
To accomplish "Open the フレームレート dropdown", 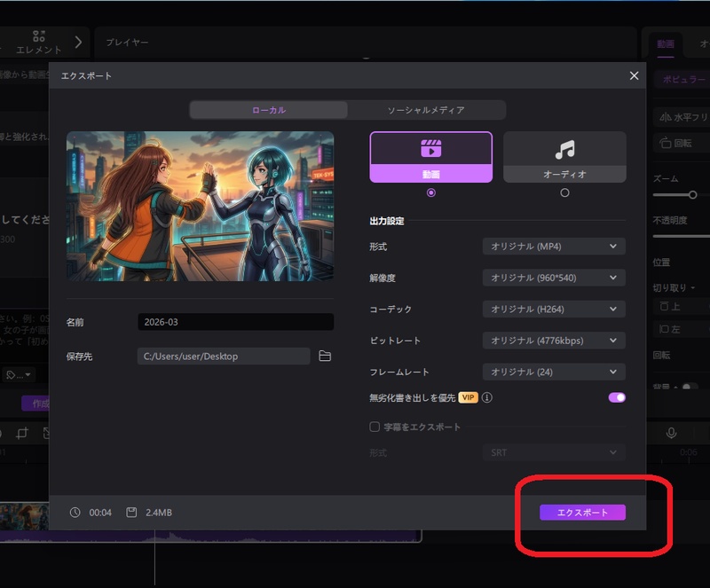I will click(553, 372).
